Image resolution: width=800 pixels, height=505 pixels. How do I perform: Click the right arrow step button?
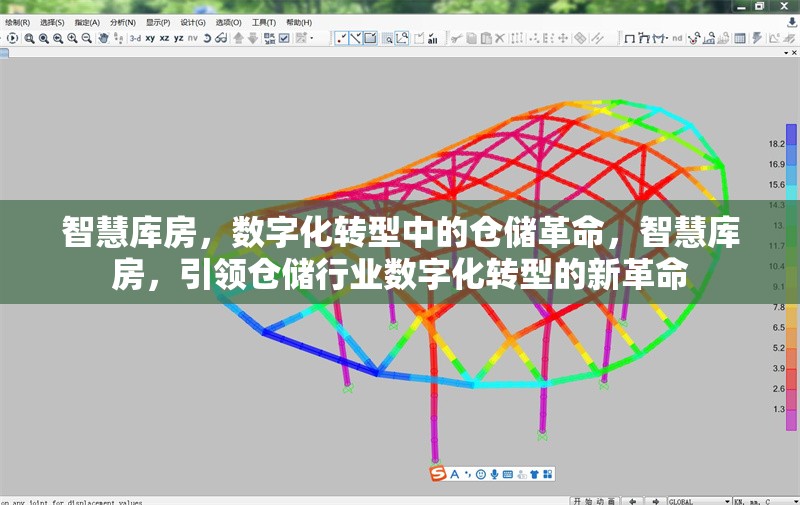pyautogui.click(x=656, y=501)
